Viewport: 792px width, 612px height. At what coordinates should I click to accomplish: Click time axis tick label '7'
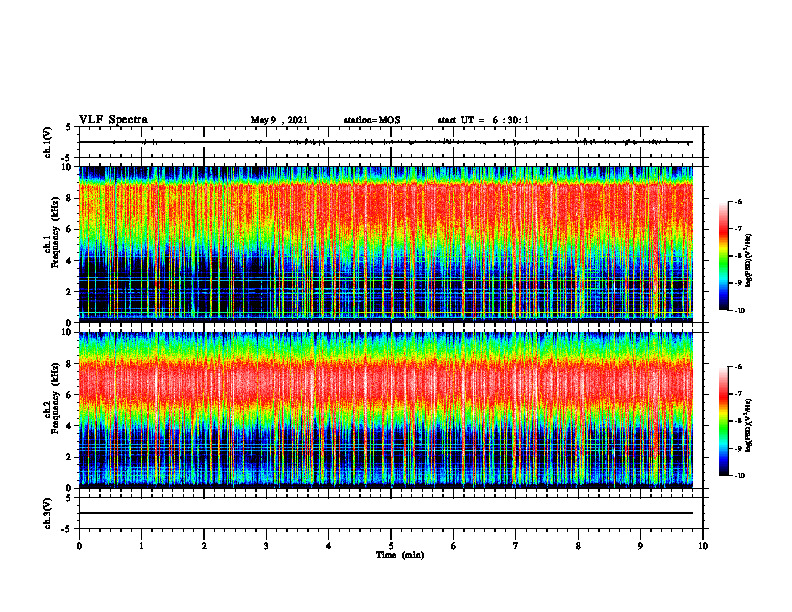(x=516, y=546)
